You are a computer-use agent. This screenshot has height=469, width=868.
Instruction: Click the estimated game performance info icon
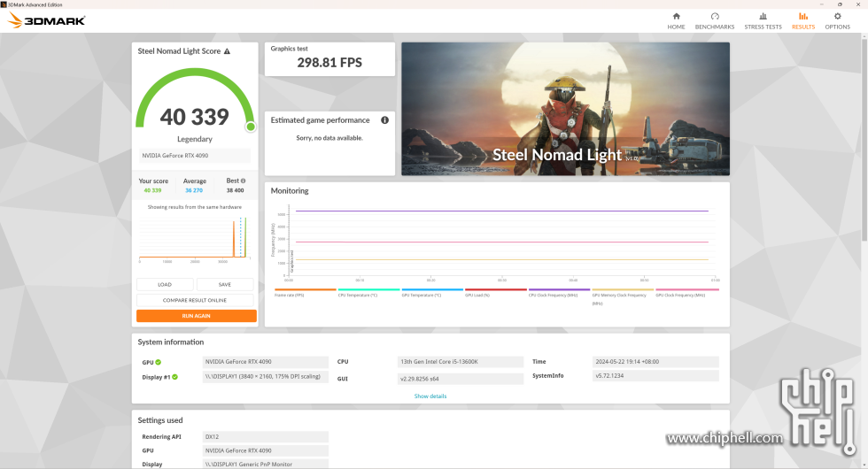(384, 120)
